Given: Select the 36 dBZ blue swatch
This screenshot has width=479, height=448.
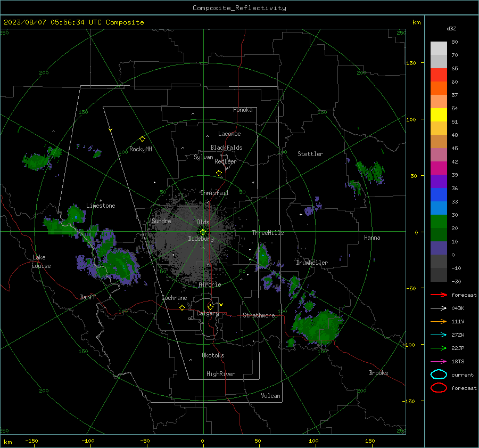Looking at the screenshot, I should tap(439, 194).
